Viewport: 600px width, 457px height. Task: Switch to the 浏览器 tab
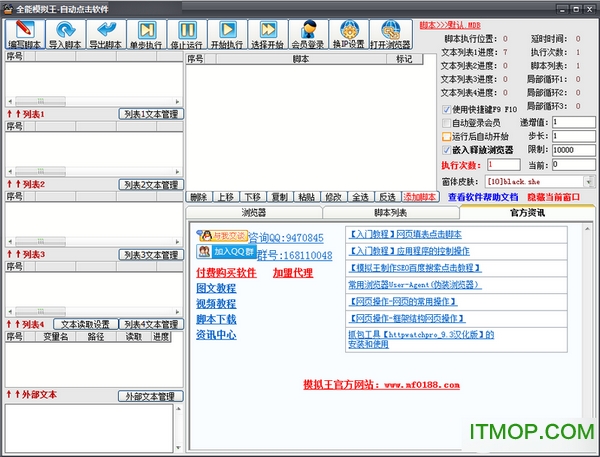(x=254, y=212)
